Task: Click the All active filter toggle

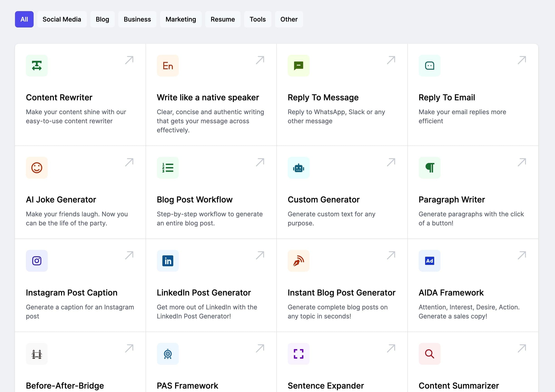Action: (24, 19)
